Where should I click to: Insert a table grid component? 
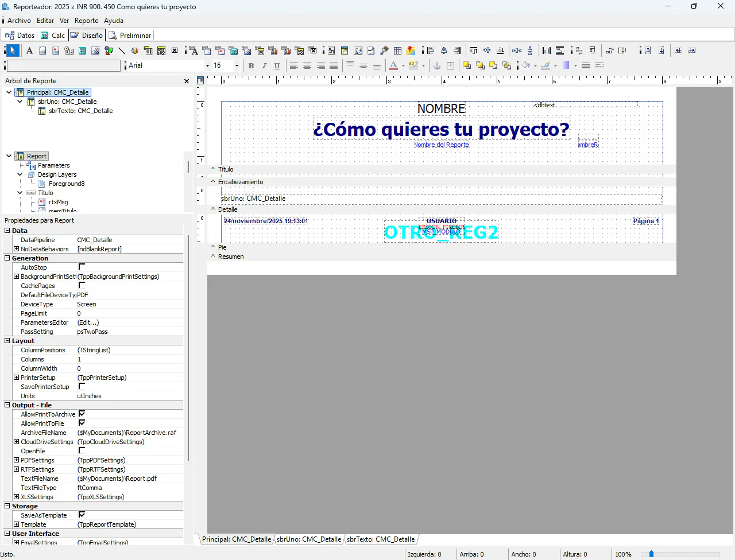pyautogui.click(x=397, y=50)
